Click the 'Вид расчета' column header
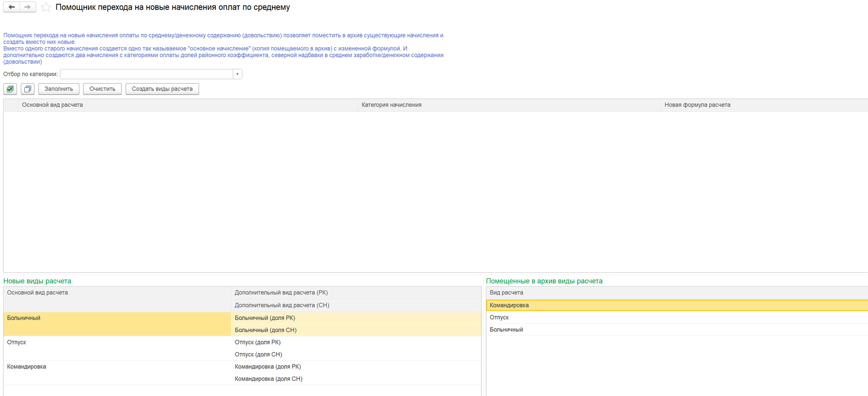Viewport: 868px width, 396px height. (x=506, y=293)
